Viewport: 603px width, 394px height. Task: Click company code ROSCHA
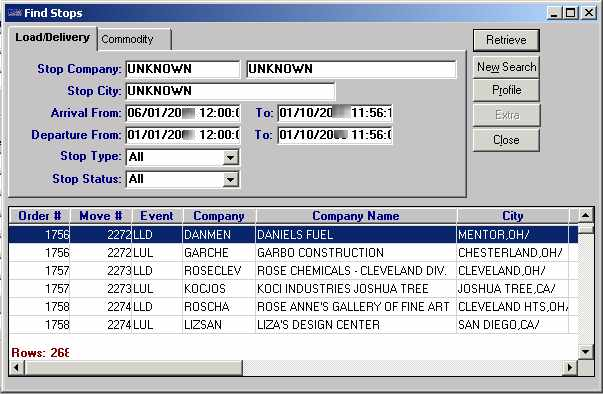[207, 307]
